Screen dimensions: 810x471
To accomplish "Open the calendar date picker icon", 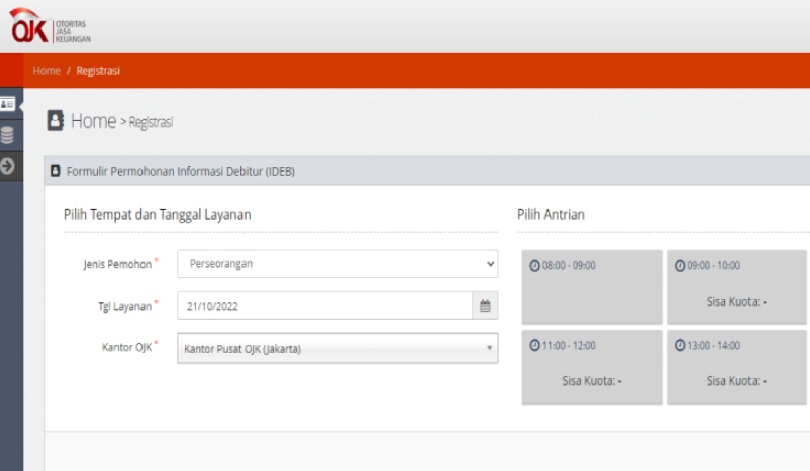I will 485,306.
